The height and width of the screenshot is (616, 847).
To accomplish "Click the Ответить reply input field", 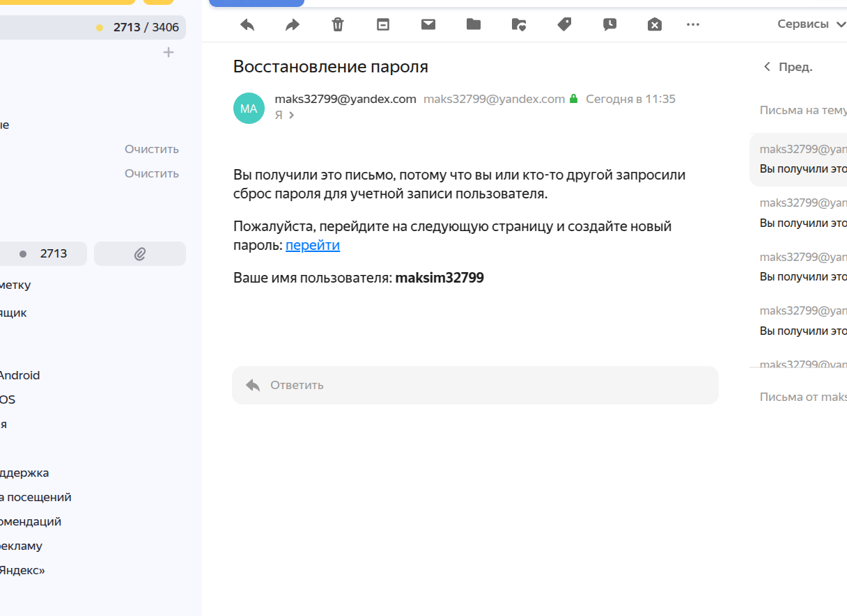I will pos(476,385).
